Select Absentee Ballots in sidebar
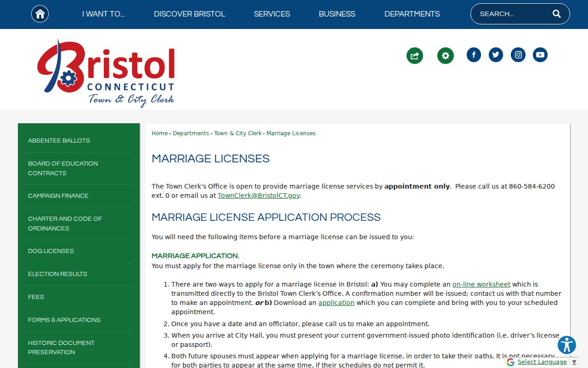Image resolution: width=588 pixels, height=368 pixels. (x=79, y=141)
